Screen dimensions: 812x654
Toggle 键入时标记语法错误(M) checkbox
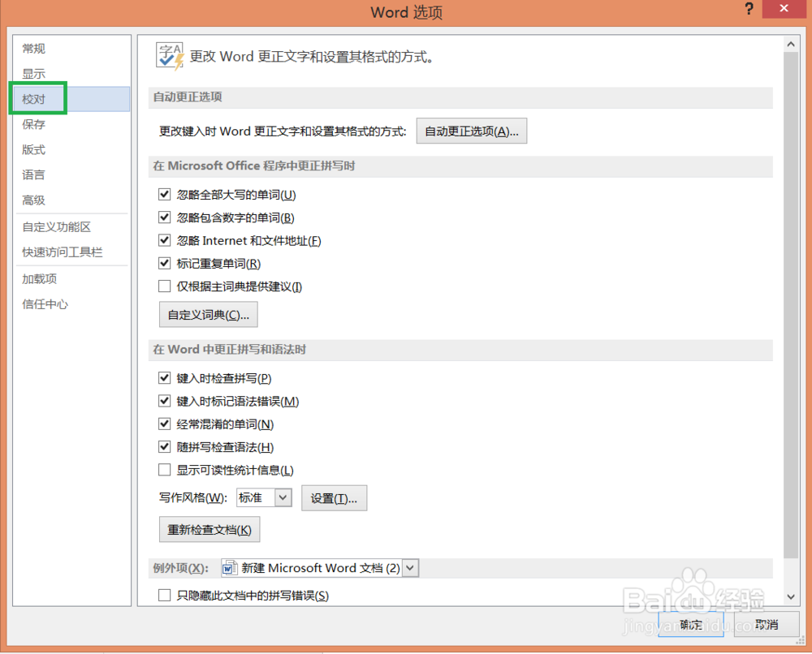[x=164, y=401]
